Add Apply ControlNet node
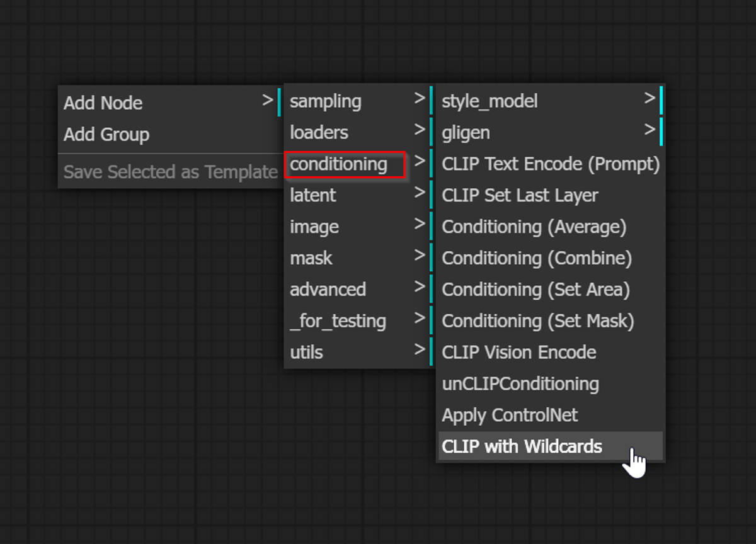Screen dimensions: 756x544 [551, 416]
